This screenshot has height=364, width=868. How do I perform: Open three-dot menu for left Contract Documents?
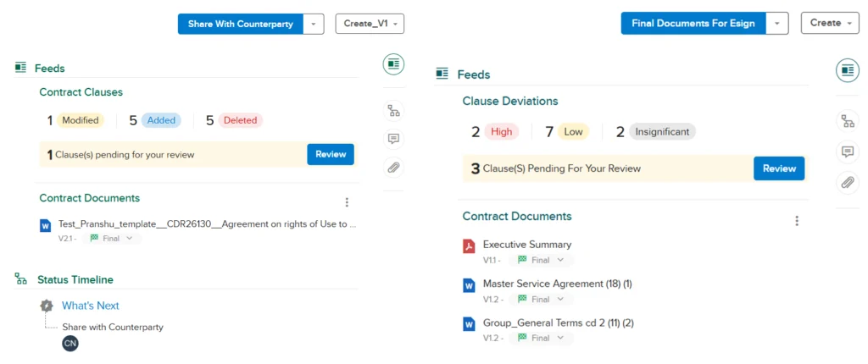point(347,202)
